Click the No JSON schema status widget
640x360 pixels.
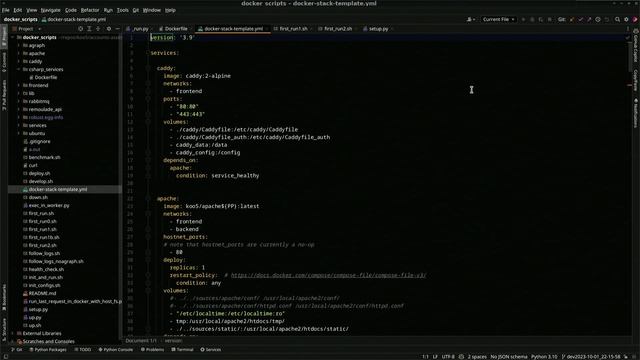click(509, 357)
